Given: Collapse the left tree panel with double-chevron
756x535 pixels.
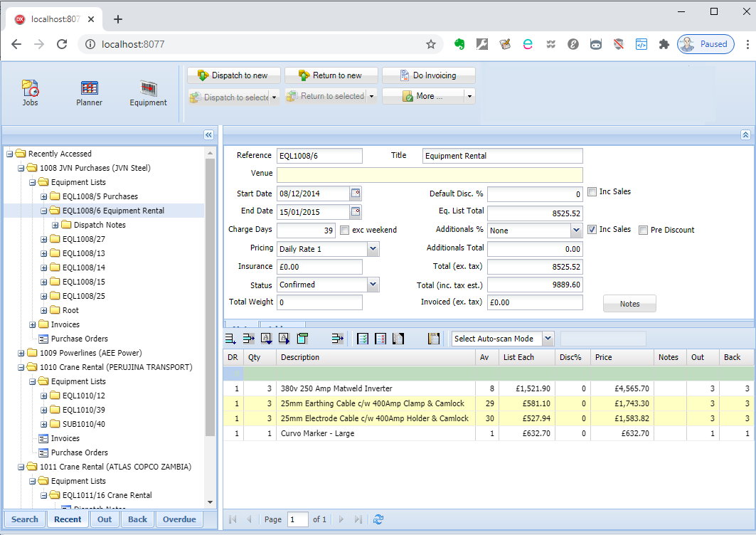Looking at the screenshot, I should coord(208,134).
